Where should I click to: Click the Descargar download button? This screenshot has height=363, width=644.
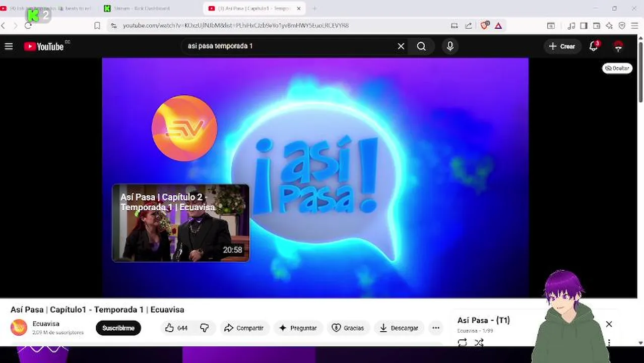[x=399, y=328]
